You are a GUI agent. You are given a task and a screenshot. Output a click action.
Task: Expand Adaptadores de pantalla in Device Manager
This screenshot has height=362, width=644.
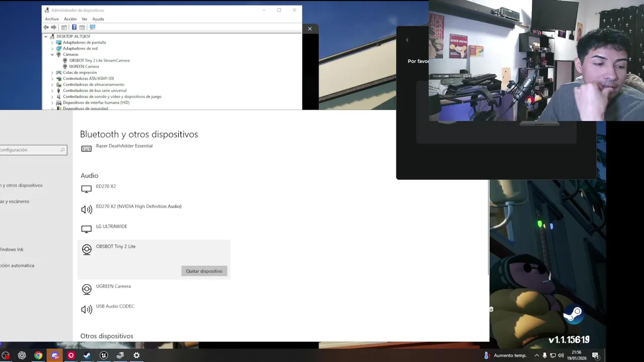pos(52,42)
